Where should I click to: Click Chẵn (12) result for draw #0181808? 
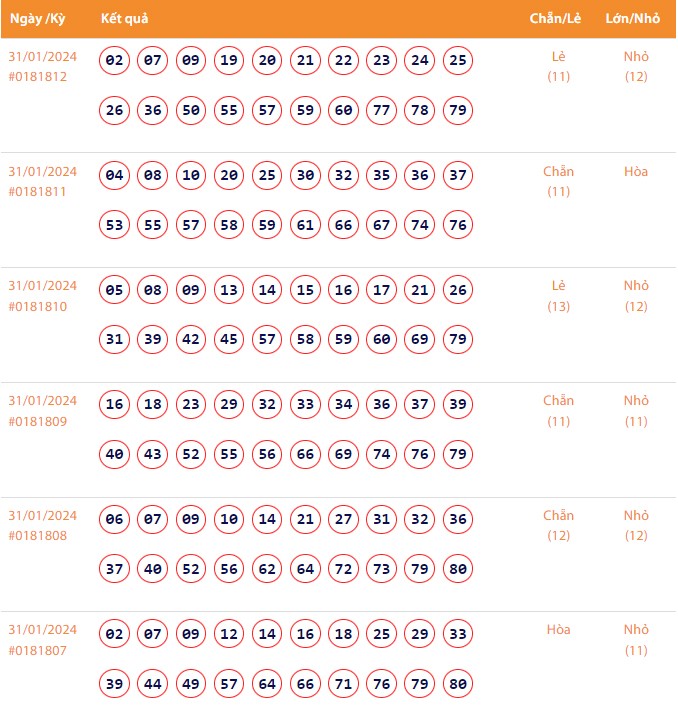pyautogui.click(x=559, y=525)
